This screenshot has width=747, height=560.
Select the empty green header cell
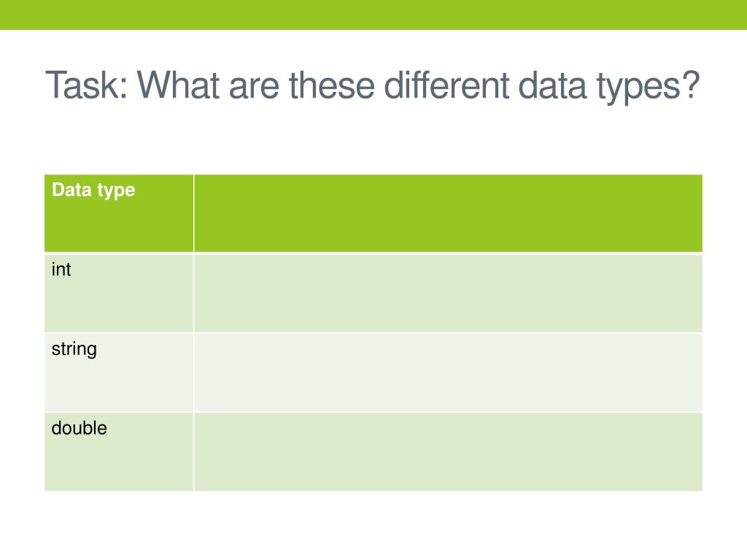449,214
